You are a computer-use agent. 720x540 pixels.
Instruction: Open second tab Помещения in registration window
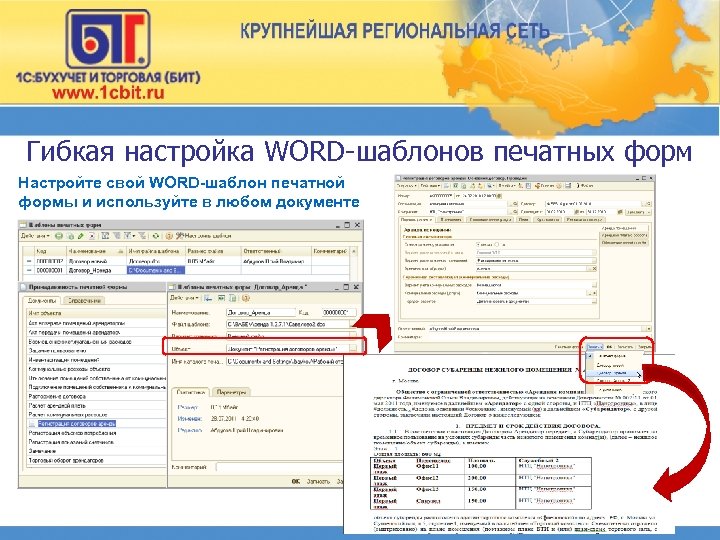(451, 220)
